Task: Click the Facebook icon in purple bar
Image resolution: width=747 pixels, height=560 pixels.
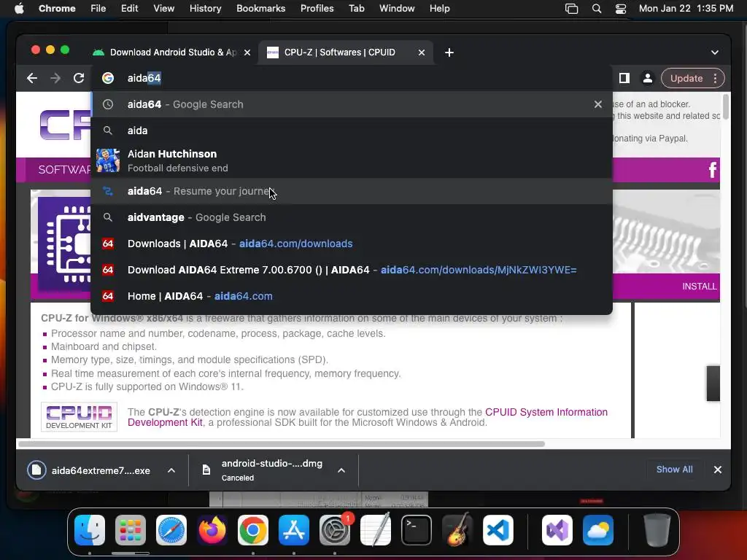Action: click(712, 169)
